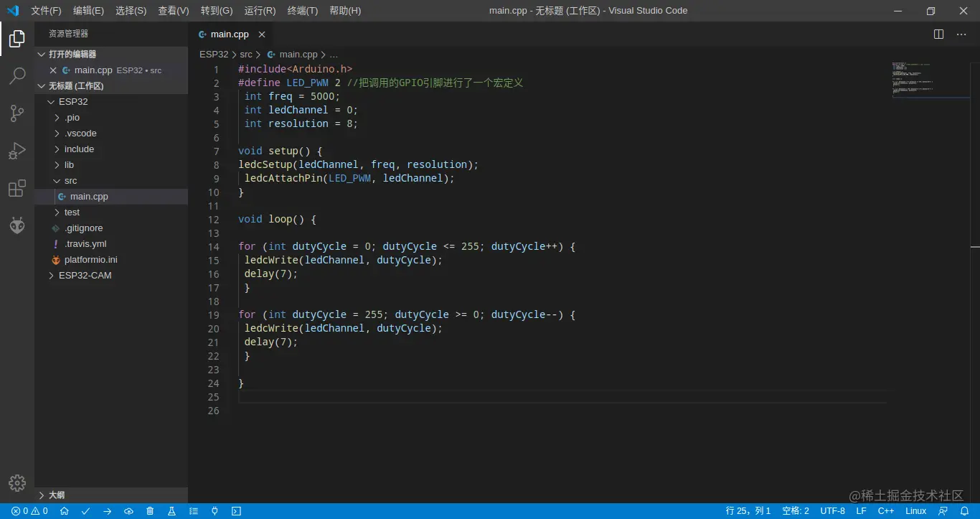Image resolution: width=980 pixels, height=519 pixels.
Task: Split the editor to the right
Action: [x=938, y=34]
